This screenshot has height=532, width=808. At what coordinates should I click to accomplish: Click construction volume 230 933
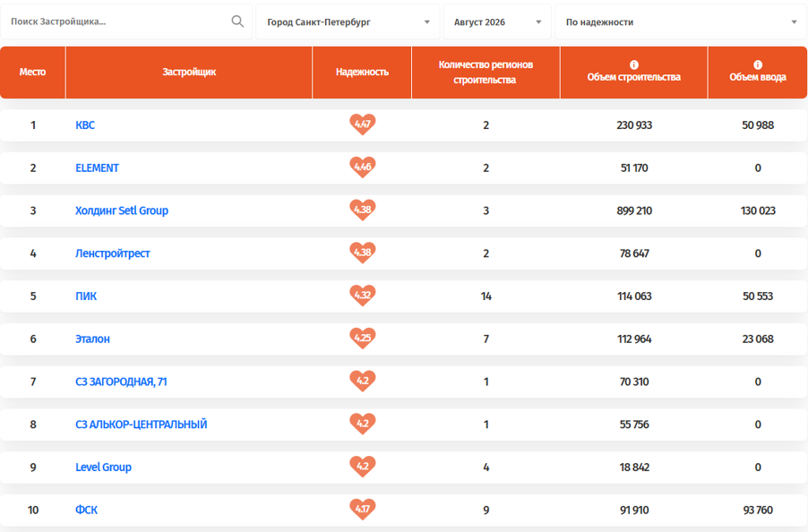[x=634, y=125]
